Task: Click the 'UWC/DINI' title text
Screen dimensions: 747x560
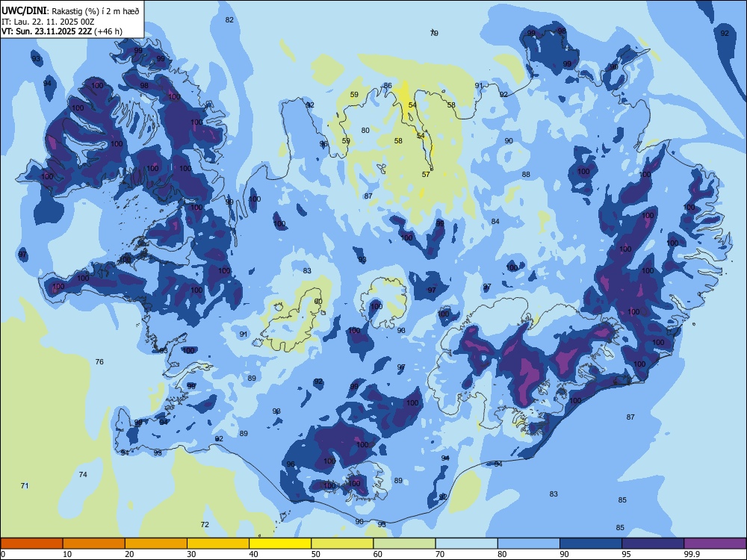Action: [x=24, y=10]
